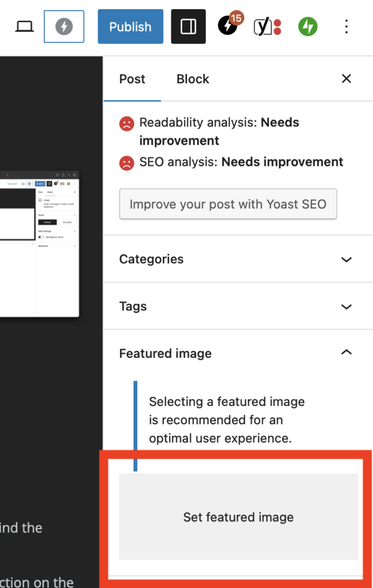Click the laptop preview device icon
373x588 pixels.
[24, 26]
